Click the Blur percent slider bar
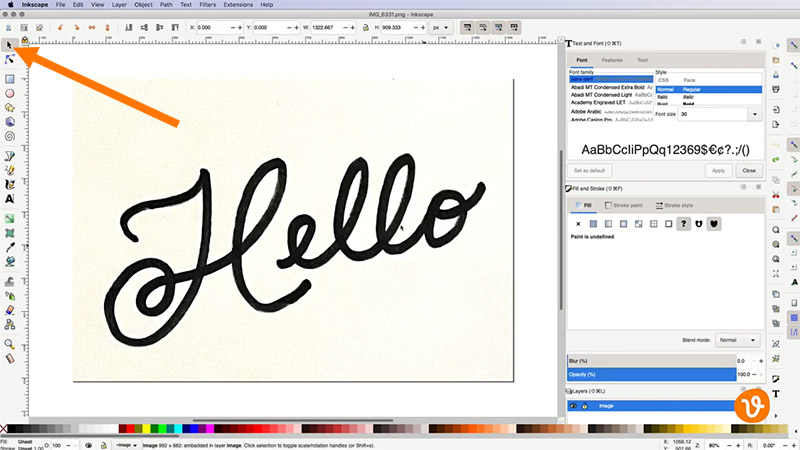 tap(652, 361)
